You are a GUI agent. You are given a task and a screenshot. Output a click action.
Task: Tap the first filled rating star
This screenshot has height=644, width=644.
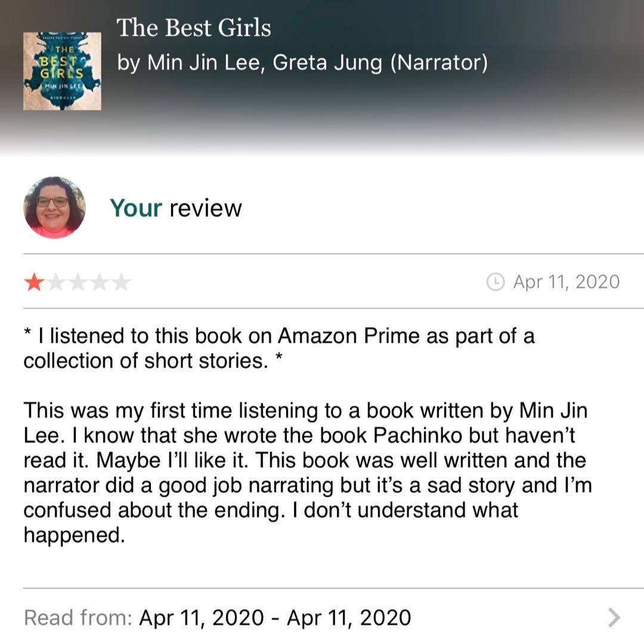(x=34, y=282)
